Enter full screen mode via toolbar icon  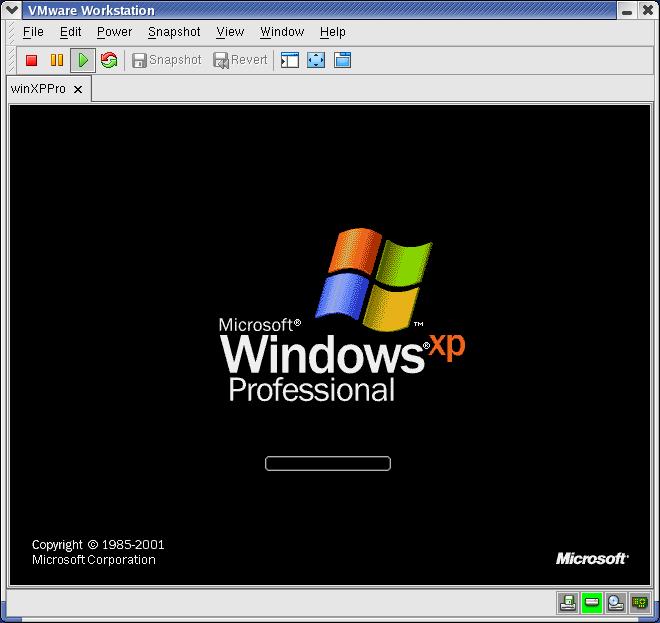click(316, 60)
